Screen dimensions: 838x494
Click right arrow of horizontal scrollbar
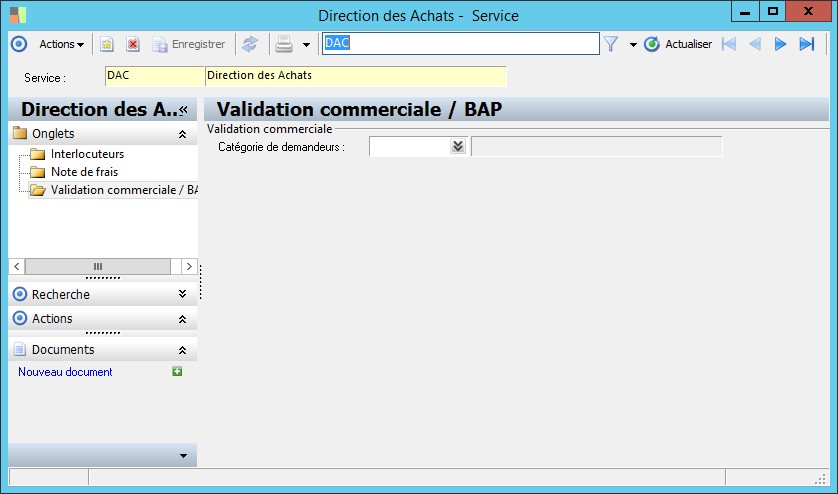[x=189, y=266]
